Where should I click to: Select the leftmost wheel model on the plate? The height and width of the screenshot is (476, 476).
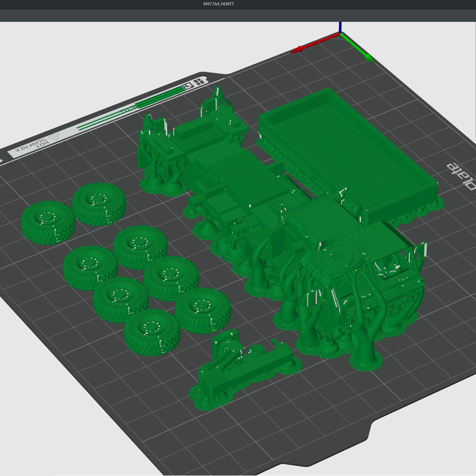pos(48,223)
